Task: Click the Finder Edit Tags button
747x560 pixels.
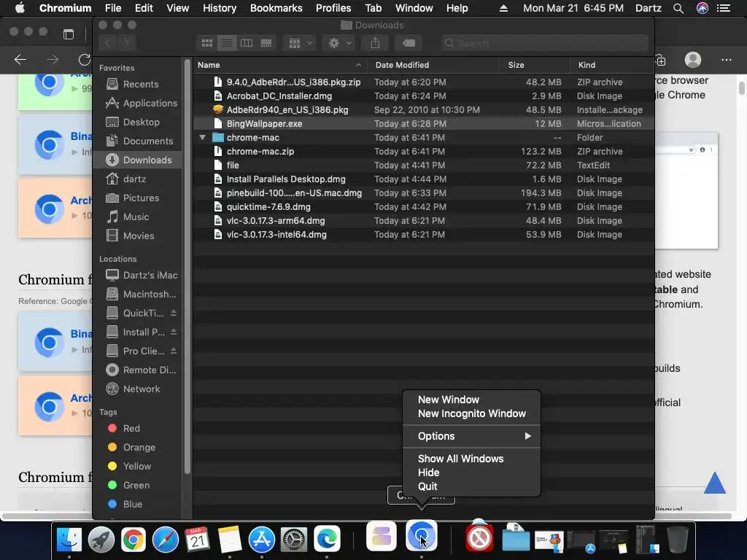Action: 409,43
